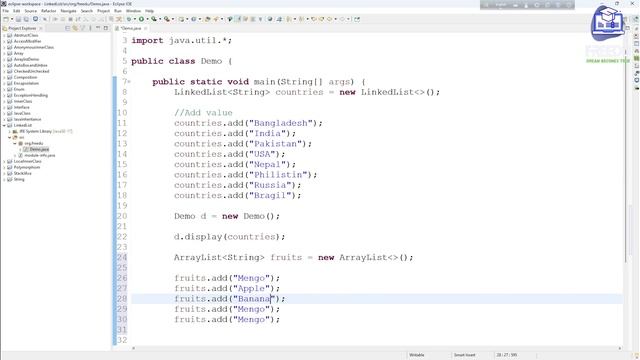Open the External Tools dropdown arrow
This screenshot has width=640, height=360.
[x=173, y=19]
